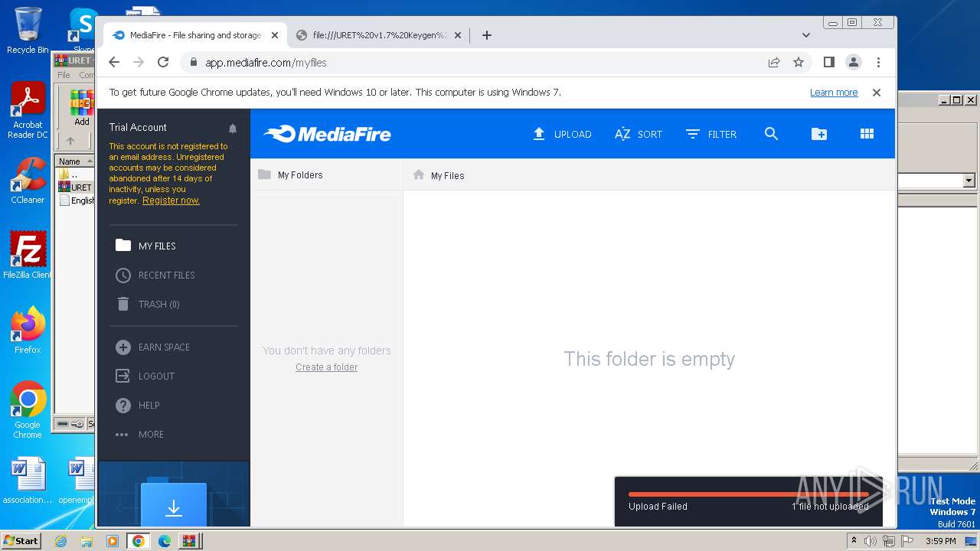Open HELP in the sidebar
The height and width of the screenshot is (551, 980).
(137, 405)
